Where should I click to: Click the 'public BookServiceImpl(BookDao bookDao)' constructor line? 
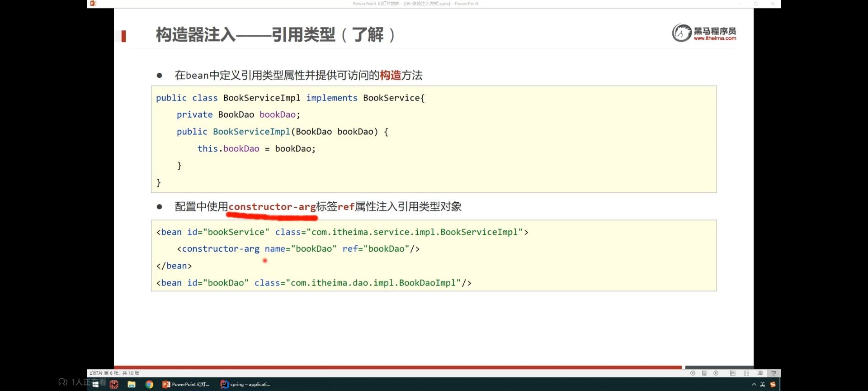[283, 132]
